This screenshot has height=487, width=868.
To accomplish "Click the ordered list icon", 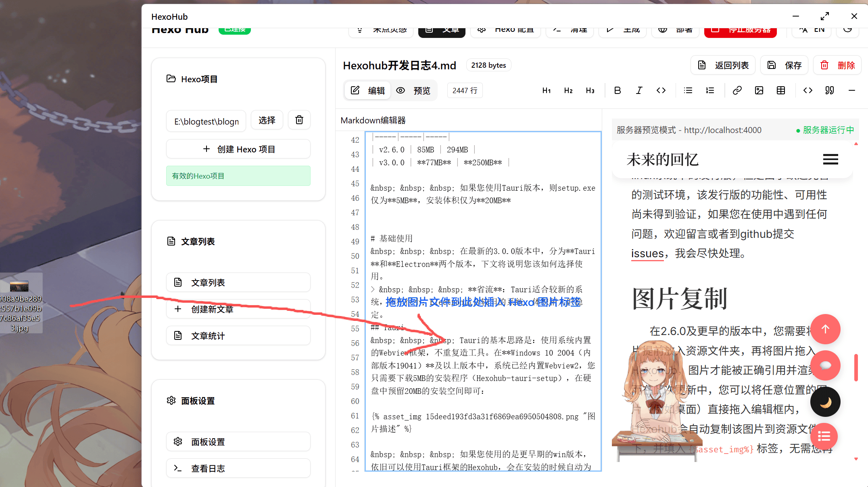I will pos(710,90).
